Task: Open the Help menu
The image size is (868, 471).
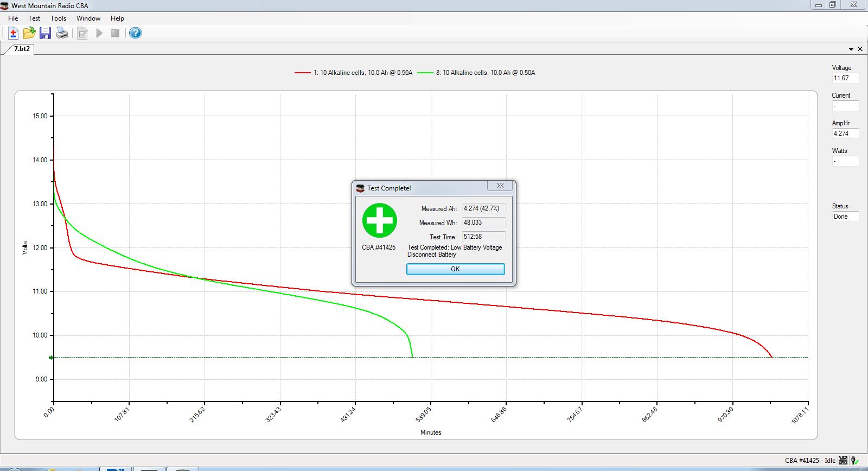Action: [x=117, y=18]
